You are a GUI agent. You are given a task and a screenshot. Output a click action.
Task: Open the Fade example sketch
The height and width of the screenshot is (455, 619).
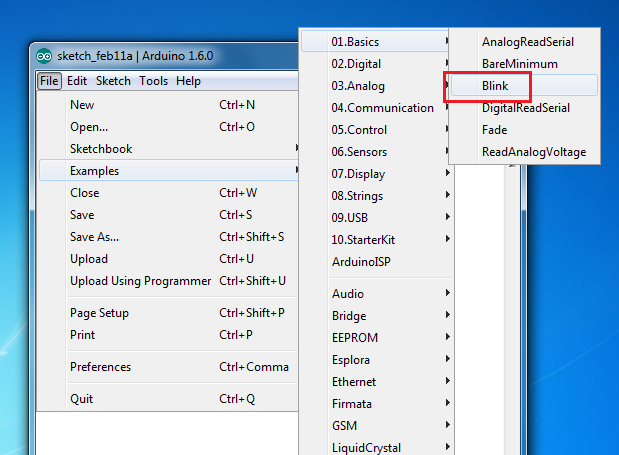coord(524,130)
